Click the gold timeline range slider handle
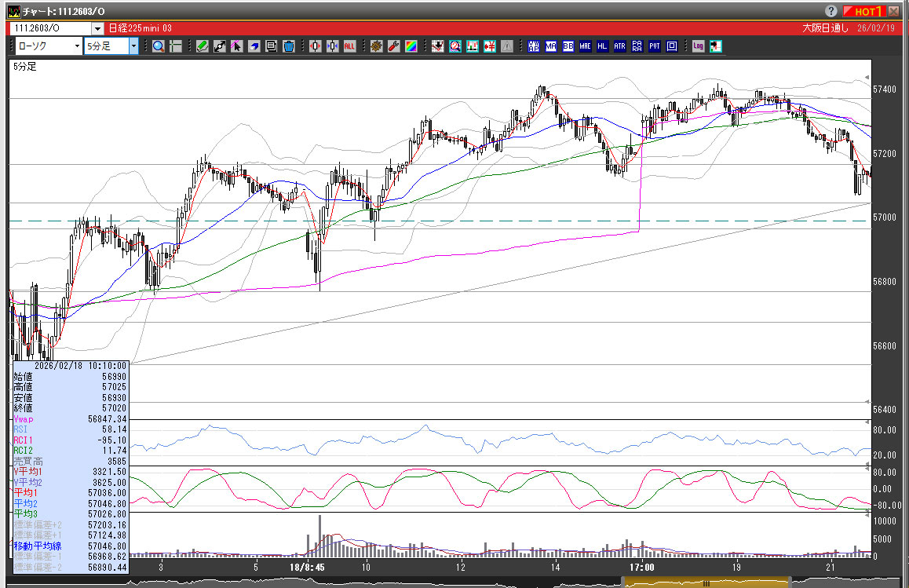Image resolution: width=909 pixels, height=588 pixels. (705, 583)
